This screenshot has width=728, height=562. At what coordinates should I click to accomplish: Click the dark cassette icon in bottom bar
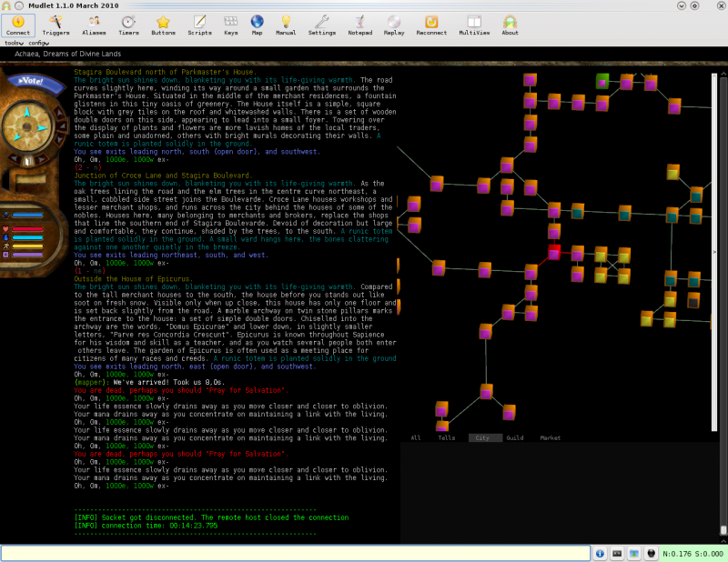[617, 553]
